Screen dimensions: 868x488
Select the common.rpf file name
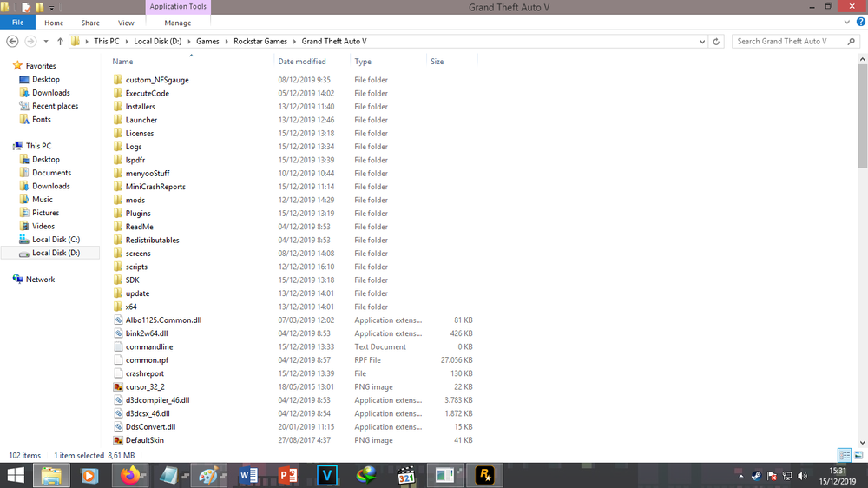(147, 360)
